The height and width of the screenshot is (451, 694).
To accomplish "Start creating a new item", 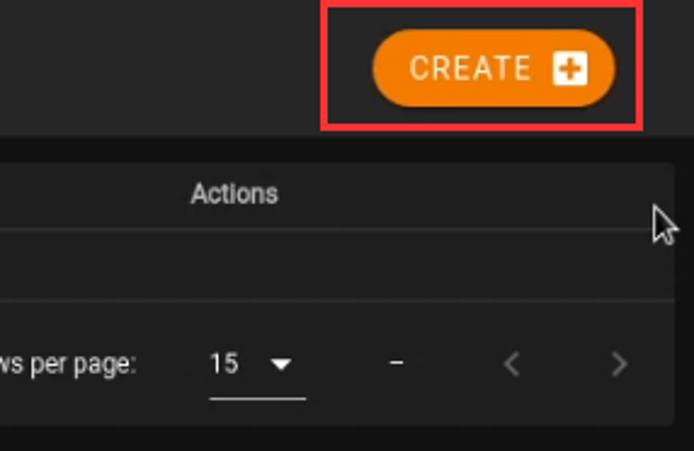I will (x=493, y=68).
